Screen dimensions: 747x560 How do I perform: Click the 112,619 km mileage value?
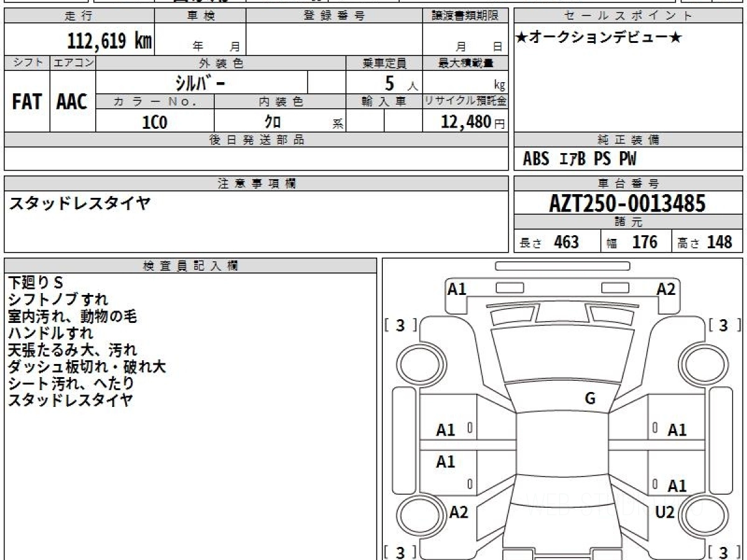click(x=109, y=41)
